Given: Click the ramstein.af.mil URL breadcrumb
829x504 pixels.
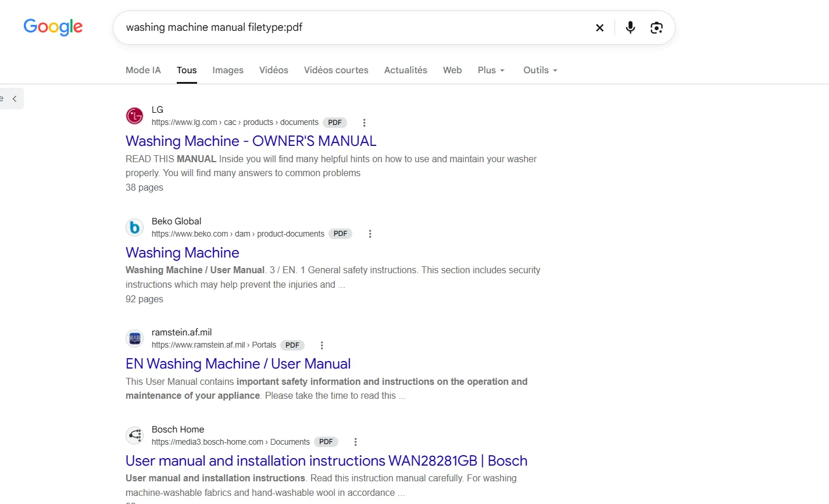Looking at the screenshot, I should click(214, 345).
